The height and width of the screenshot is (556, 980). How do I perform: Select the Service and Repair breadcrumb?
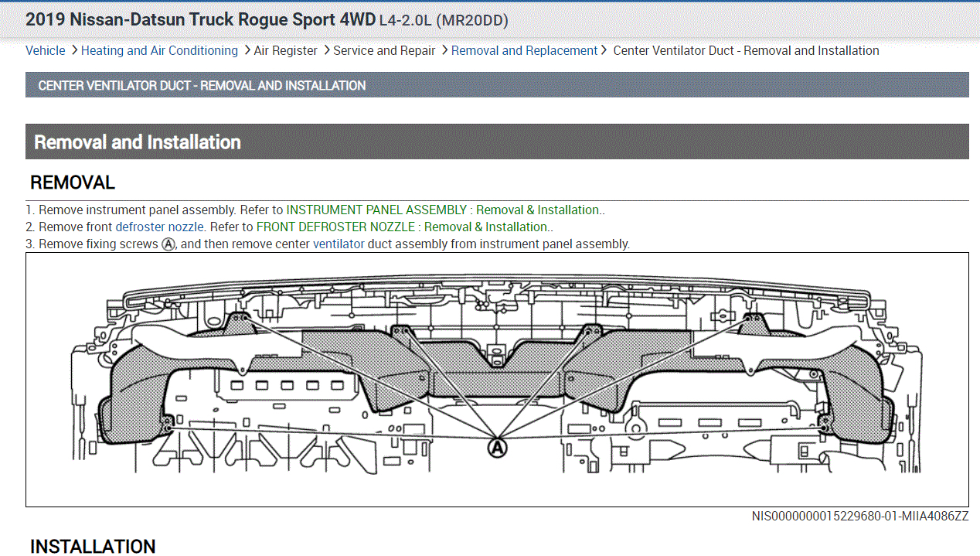[x=384, y=50]
